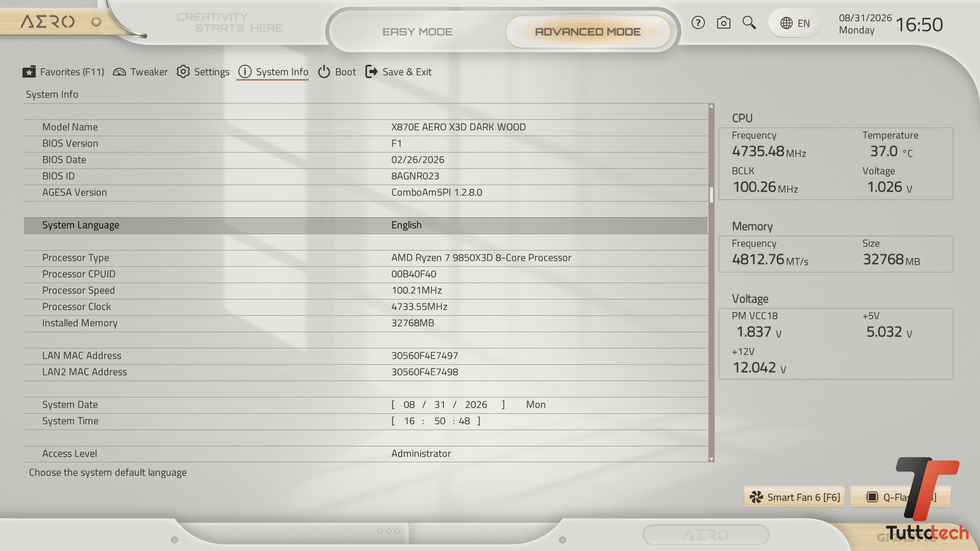Click the scrollbar up arrow

[x=711, y=106]
